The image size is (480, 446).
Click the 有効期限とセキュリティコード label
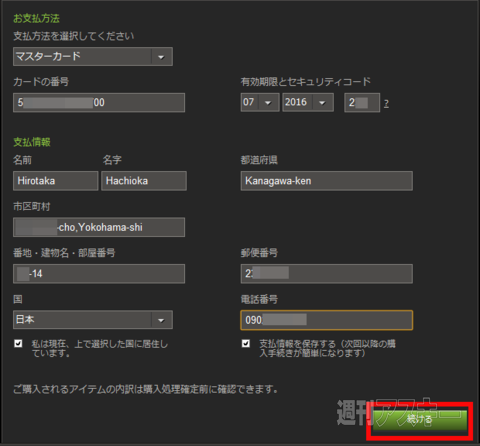(x=306, y=82)
